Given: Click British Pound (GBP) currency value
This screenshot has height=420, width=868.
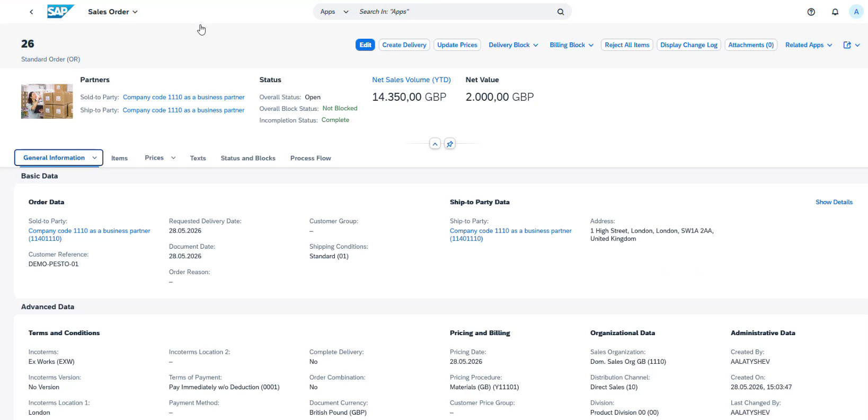Looking at the screenshot, I should pos(338,413).
